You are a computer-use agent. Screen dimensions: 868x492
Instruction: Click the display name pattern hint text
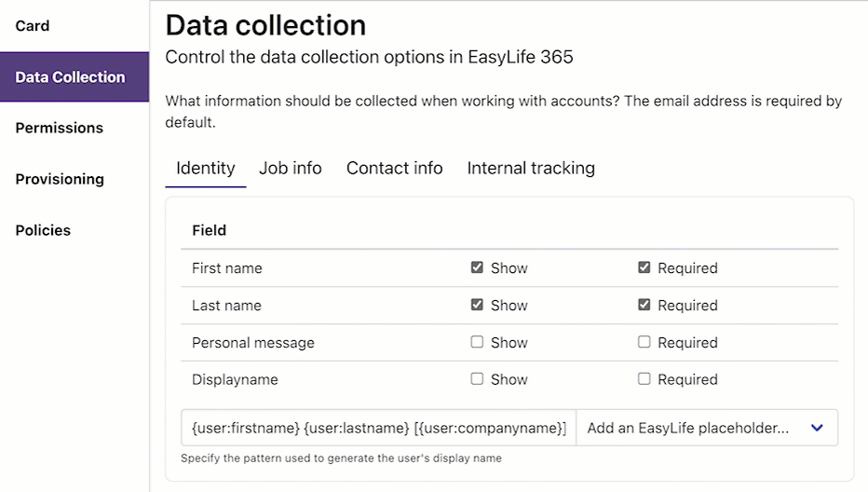341,458
